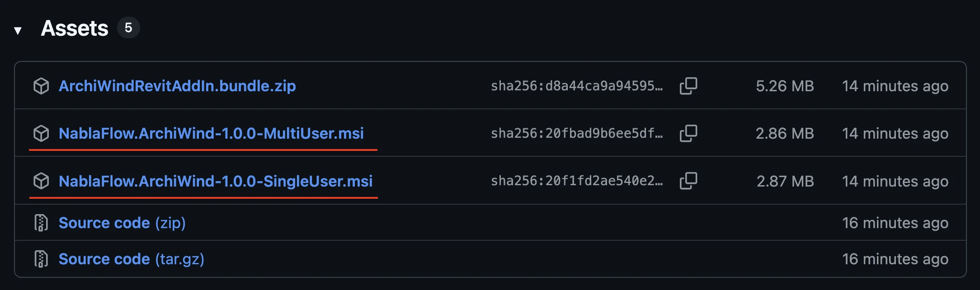Screen dimensions: 980x290
Task: Download Source code (tar.gz)
Action: [x=131, y=259]
